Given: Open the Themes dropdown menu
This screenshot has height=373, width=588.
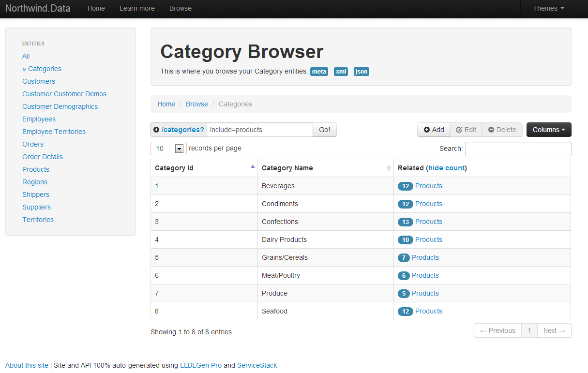Looking at the screenshot, I should (x=548, y=8).
